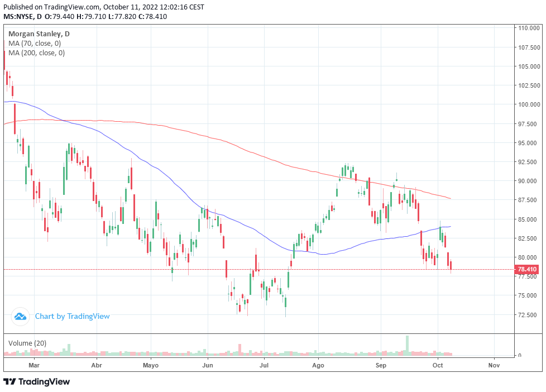Select the Morgan Stanley, D chart title

pos(39,34)
